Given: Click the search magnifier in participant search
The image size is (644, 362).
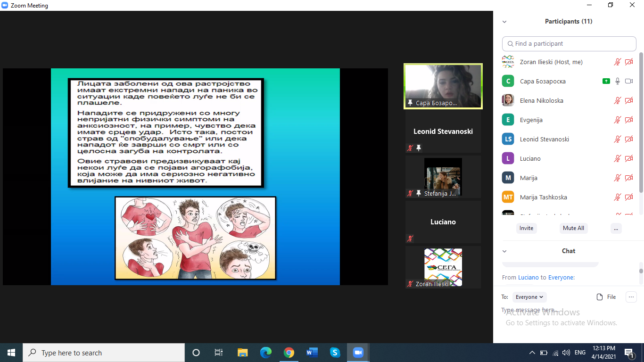Looking at the screenshot, I should pos(510,44).
